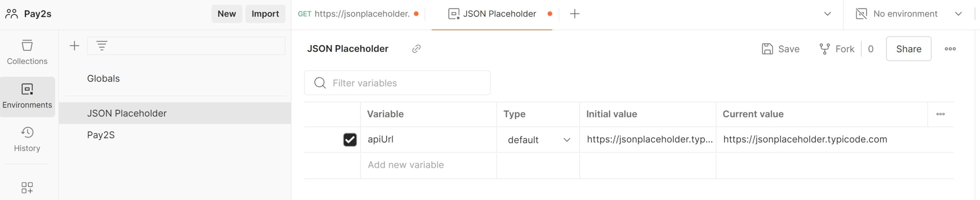Fork the JSON Placeholder environment
980x200 pixels.
pyautogui.click(x=837, y=49)
